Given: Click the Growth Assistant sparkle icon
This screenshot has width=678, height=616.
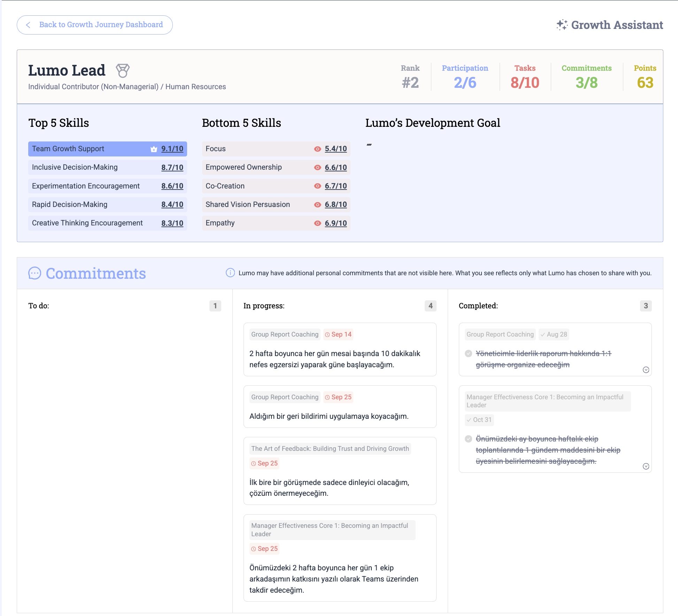Looking at the screenshot, I should pyautogui.click(x=562, y=25).
